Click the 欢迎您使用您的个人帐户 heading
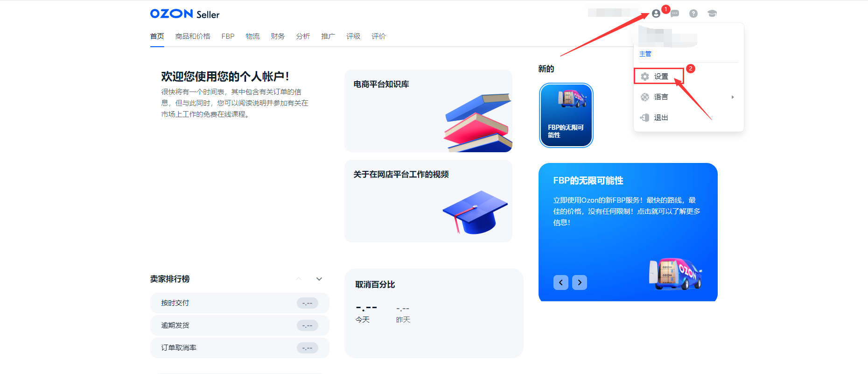868x374 pixels. point(225,77)
